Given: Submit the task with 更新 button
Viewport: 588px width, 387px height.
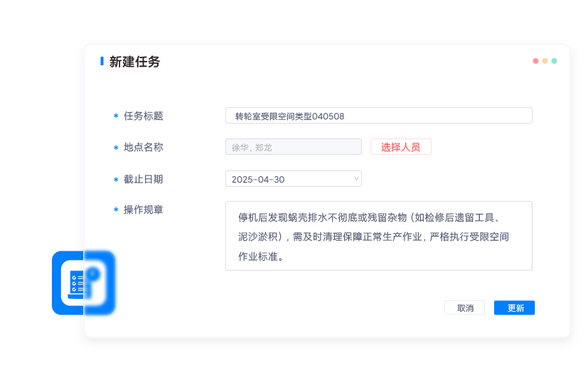Looking at the screenshot, I should (514, 308).
